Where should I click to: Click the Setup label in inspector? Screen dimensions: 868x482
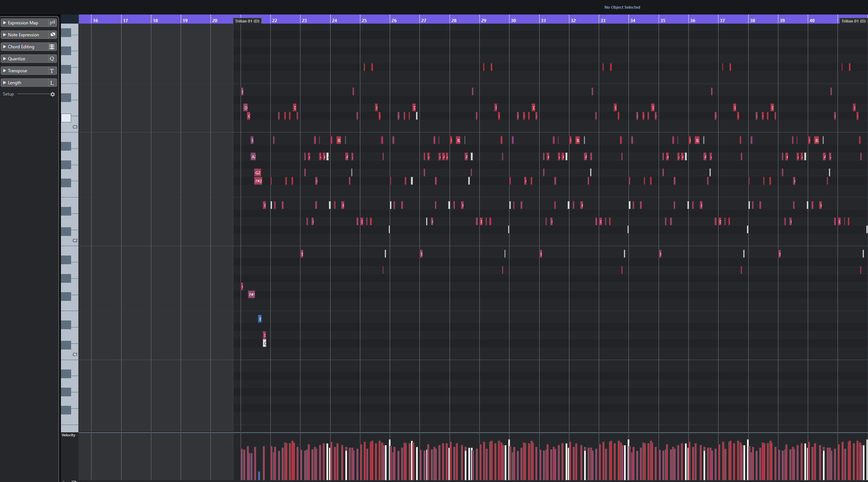[8, 94]
